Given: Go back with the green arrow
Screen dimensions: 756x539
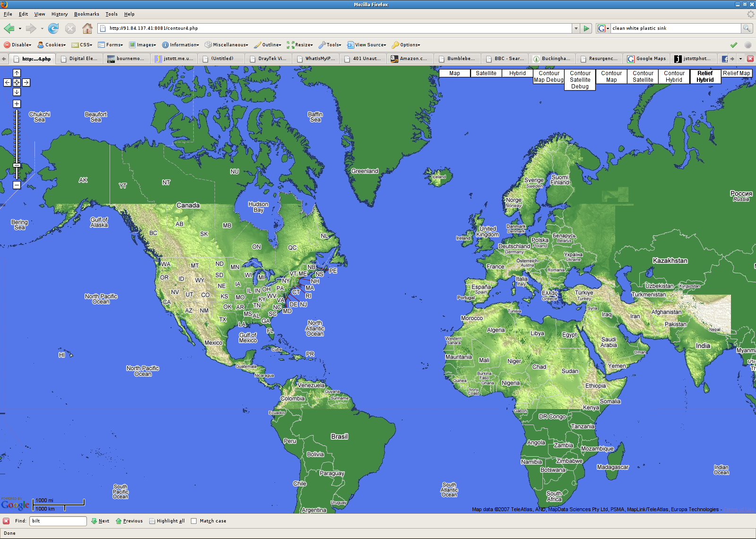Looking at the screenshot, I should (x=9, y=28).
